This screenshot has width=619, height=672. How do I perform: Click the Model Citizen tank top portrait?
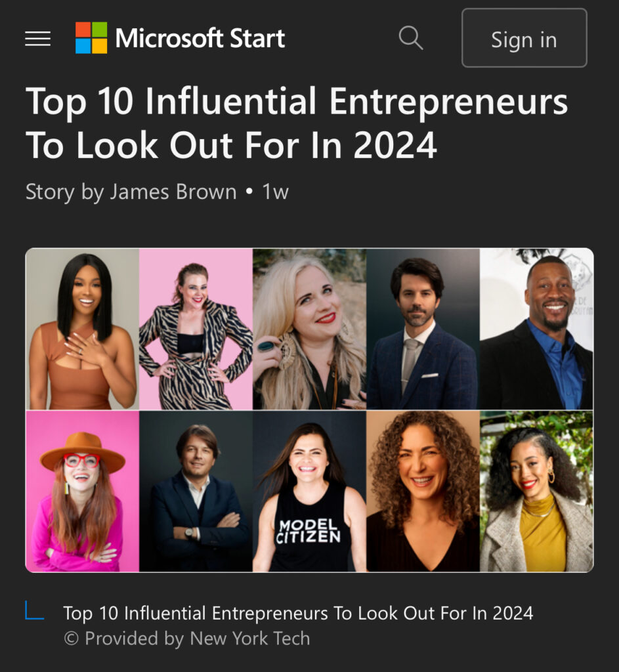click(309, 492)
